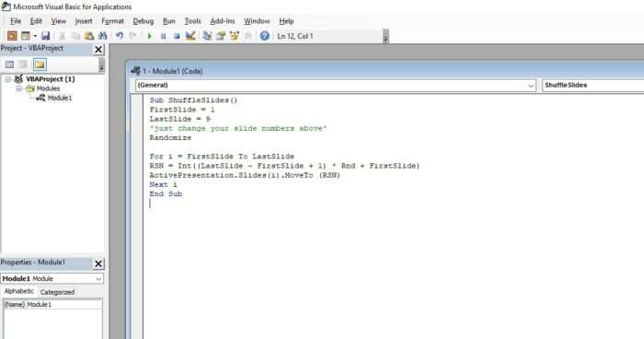Screen dimensions: 644x339
Task: Open the Debug menu
Action: [x=144, y=21]
